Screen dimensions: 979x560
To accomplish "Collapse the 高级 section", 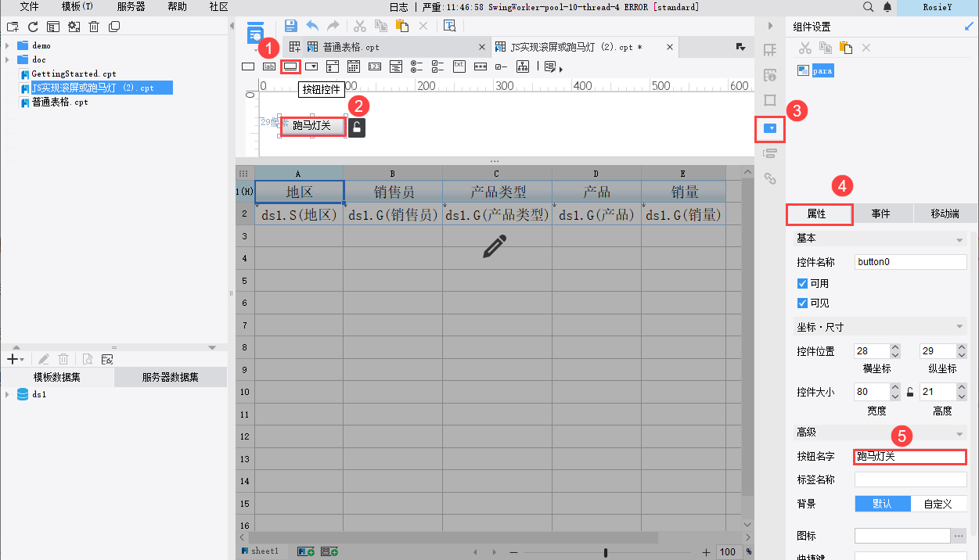I will 959,433.
